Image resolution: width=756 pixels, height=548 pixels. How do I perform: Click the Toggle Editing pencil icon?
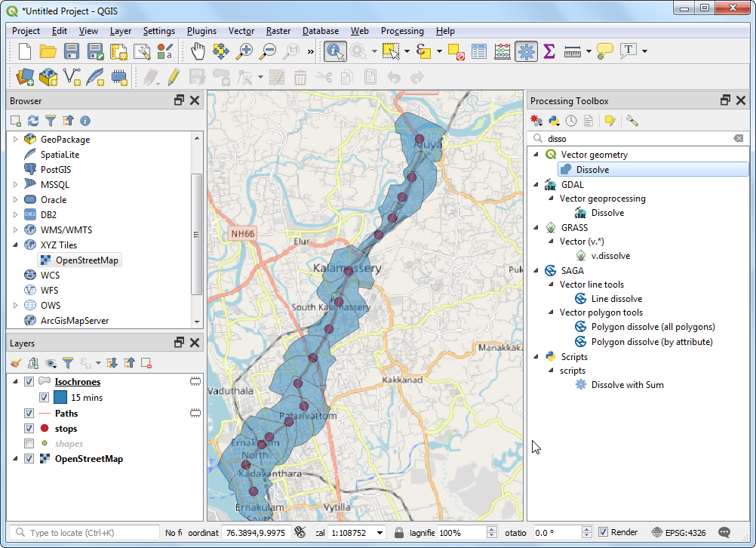click(x=174, y=77)
